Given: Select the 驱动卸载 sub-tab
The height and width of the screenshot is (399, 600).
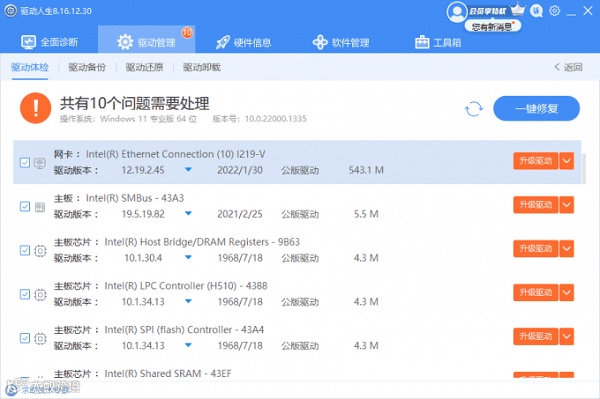Looking at the screenshot, I should [202, 67].
